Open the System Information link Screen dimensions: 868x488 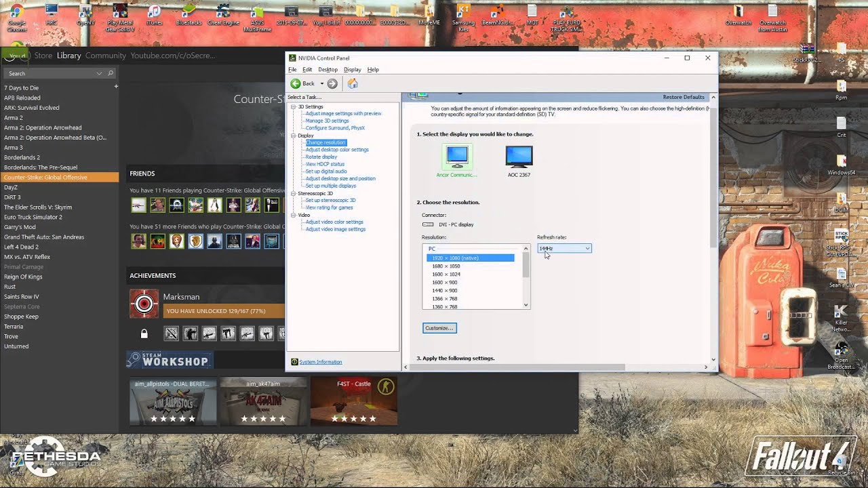coord(321,362)
